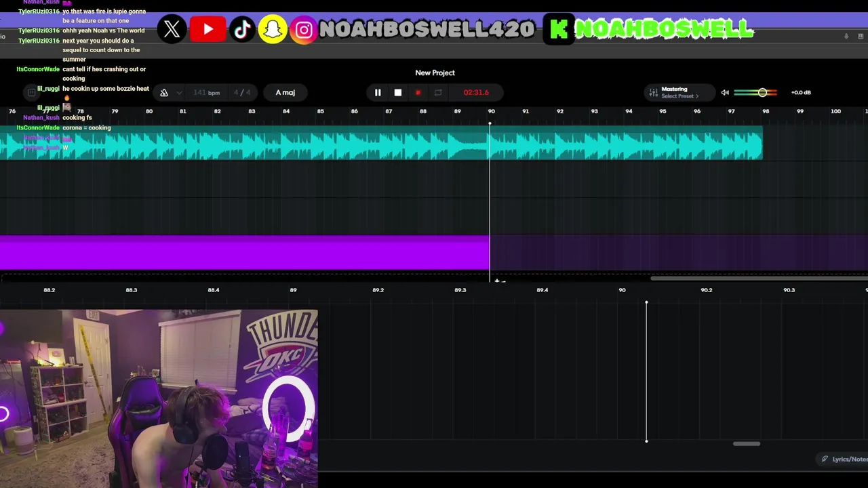Toggle the left side panel icon
868x488 pixels.
(31, 93)
